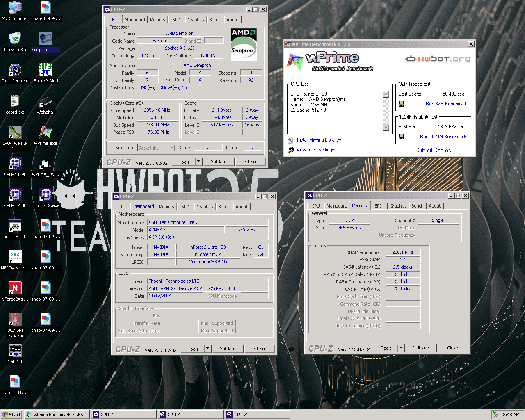Click CAS# Latency value 2.5 clocks
Viewport: 525px width, 420px height.
coord(403,267)
